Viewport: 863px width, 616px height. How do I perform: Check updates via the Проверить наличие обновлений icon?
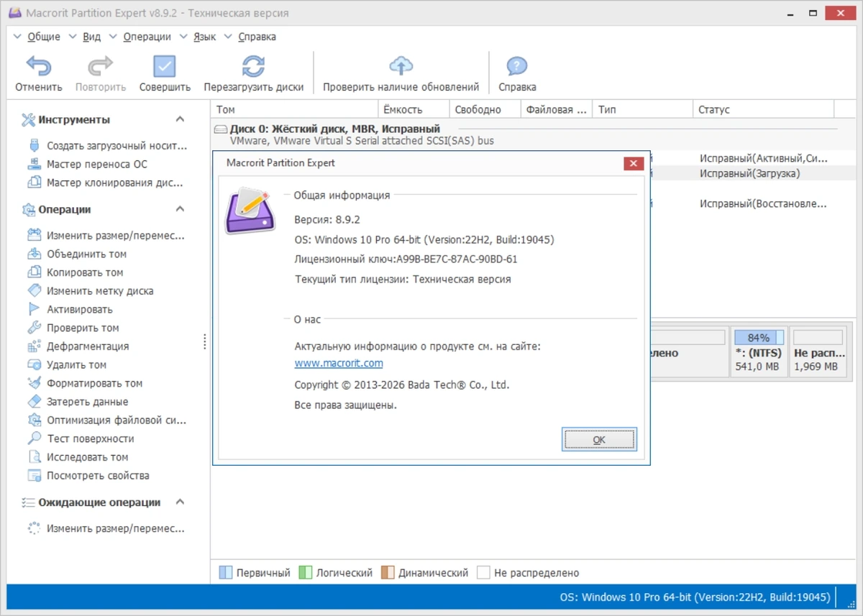coord(401,66)
